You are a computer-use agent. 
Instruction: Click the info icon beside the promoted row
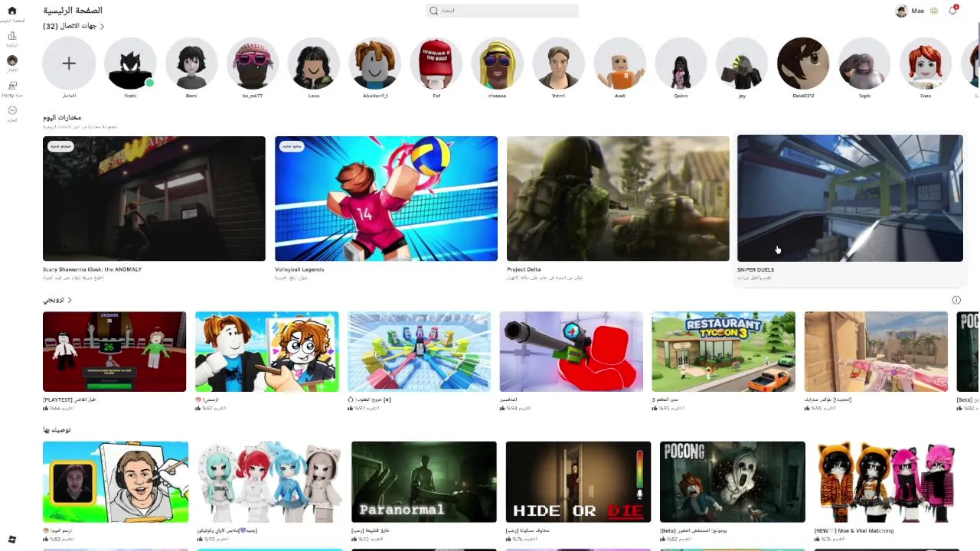pos(956,300)
